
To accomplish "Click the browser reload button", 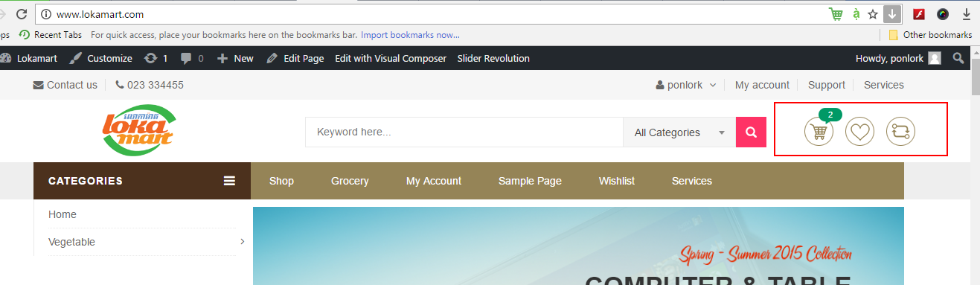I will (22, 14).
